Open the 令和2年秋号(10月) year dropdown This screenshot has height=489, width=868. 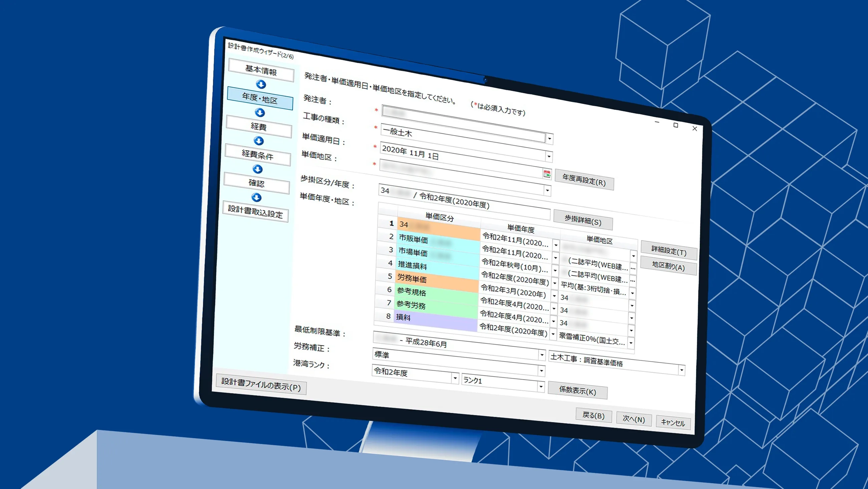point(555,271)
